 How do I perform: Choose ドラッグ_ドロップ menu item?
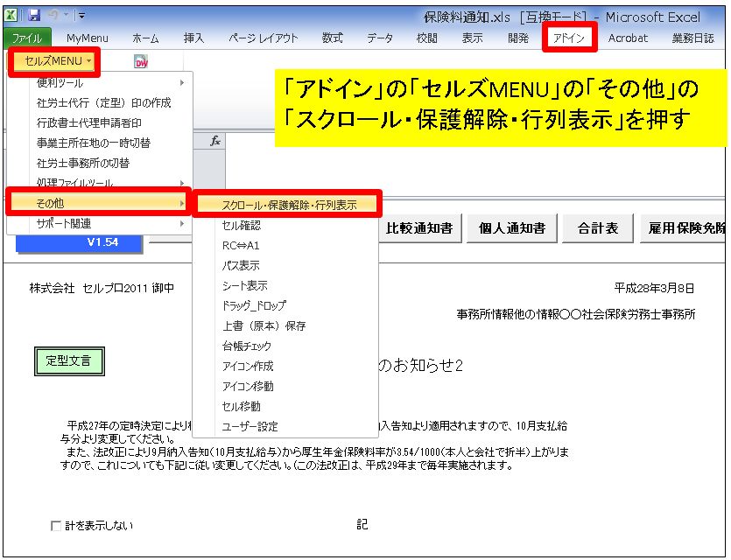[x=285, y=305]
